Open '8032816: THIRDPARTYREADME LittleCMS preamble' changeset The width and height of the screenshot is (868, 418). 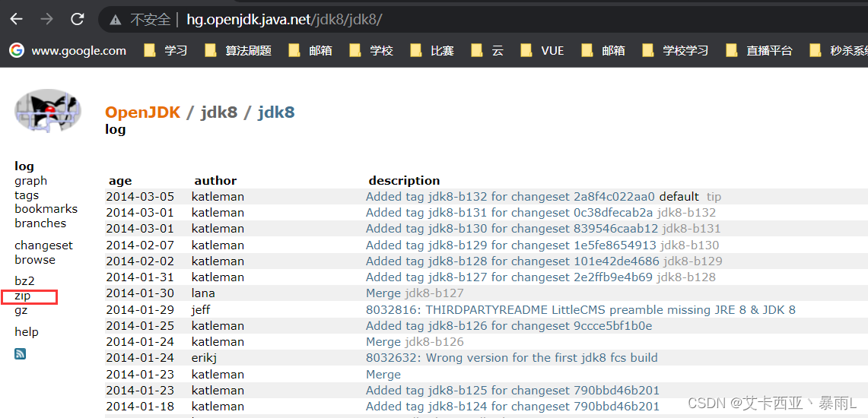pyautogui.click(x=580, y=309)
